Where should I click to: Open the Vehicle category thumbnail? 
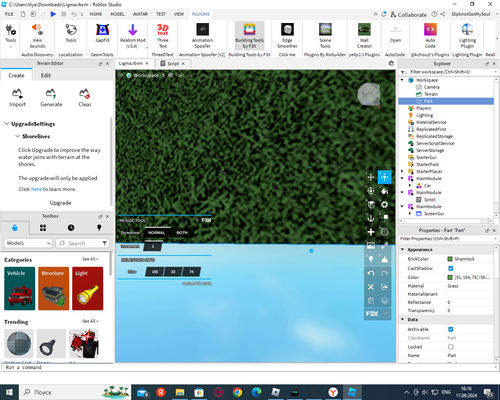[20, 288]
